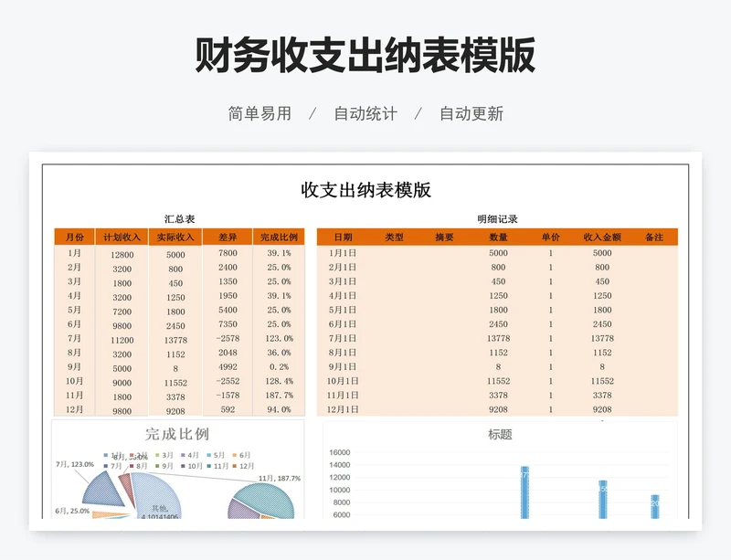The height and width of the screenshot is (560, 731).
Task: Click the 128.4% completion cell
Action: pos(279,381)
